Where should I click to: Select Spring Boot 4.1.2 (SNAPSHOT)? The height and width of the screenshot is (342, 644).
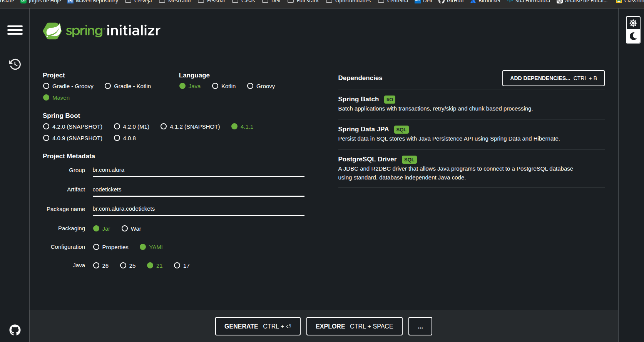(191, 127)
